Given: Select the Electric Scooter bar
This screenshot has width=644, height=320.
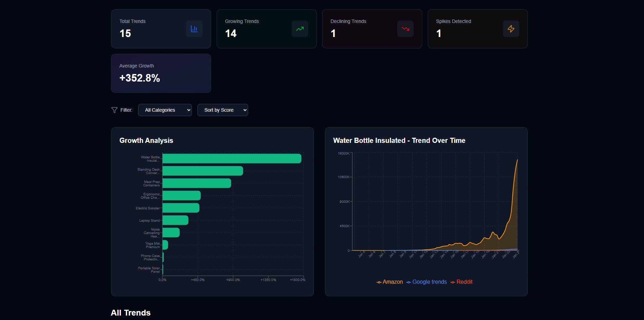Looking at the screenshot, I should pos(181,208).
